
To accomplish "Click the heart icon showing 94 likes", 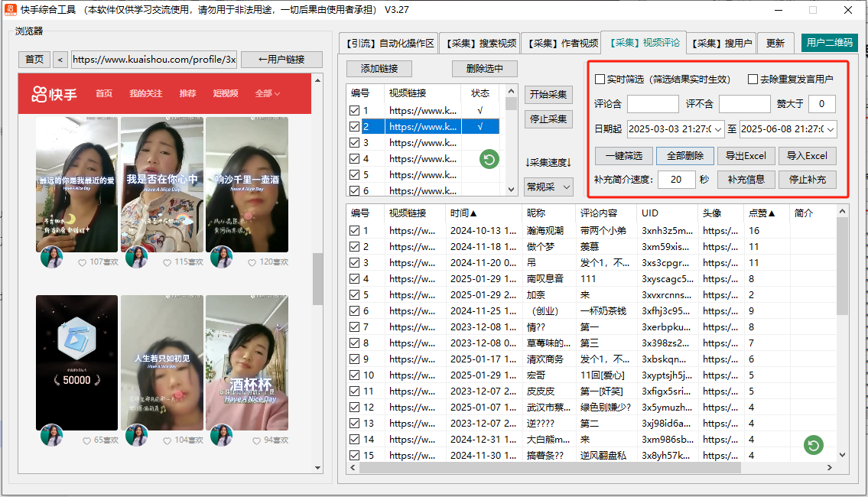I will point(257,440).
